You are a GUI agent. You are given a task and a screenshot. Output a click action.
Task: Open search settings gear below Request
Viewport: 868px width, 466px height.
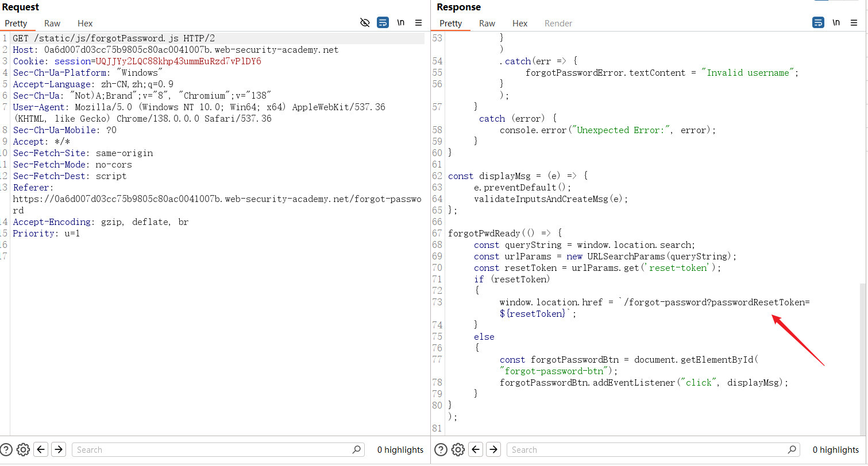tap(23, 449)
